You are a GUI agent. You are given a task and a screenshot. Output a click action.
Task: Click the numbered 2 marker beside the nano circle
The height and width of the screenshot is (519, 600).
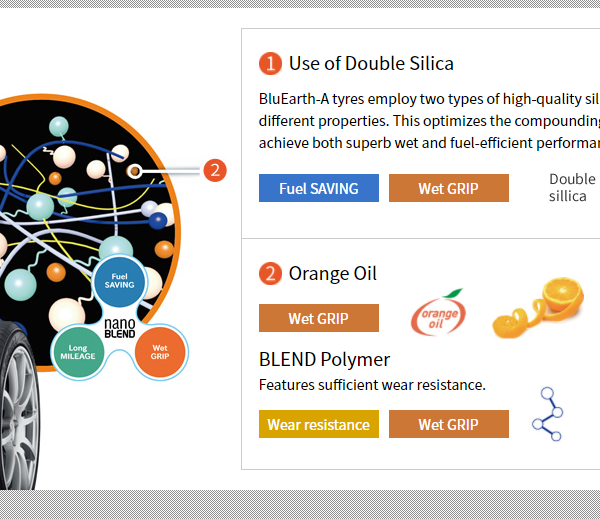pyautogui.click(x=215, y=170)
